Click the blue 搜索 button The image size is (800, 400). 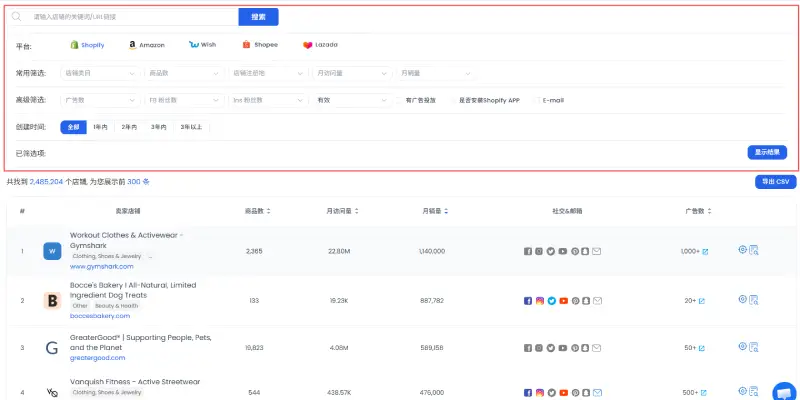tap(258, 17)
